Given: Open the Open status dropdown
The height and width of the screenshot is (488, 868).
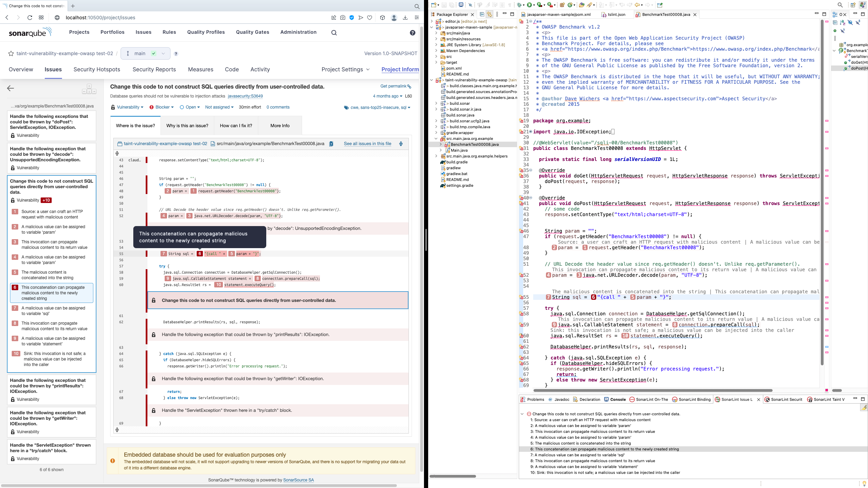Looking at the screenshot, I should click(190, 107).
